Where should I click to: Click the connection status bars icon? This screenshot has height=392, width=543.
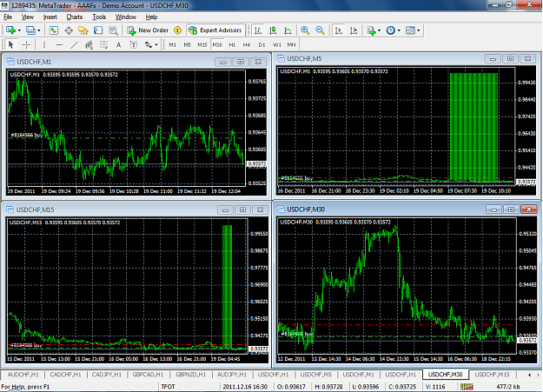[467, 387]
